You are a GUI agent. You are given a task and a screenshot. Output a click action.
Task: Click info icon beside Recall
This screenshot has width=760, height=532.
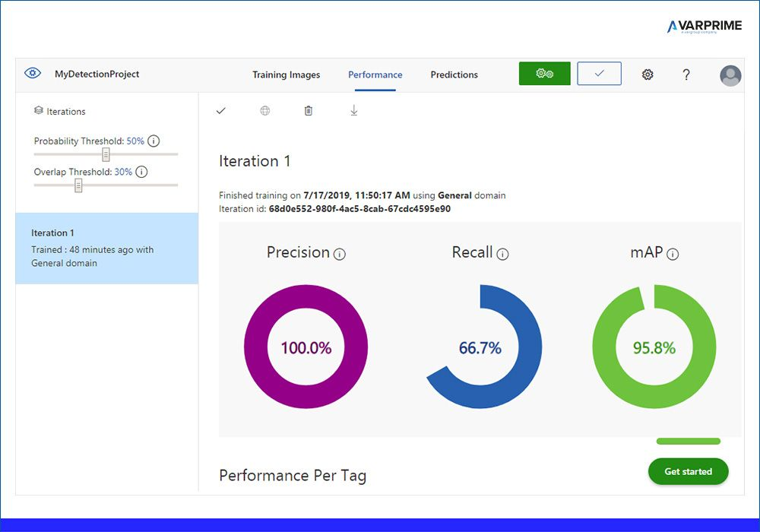502,254
